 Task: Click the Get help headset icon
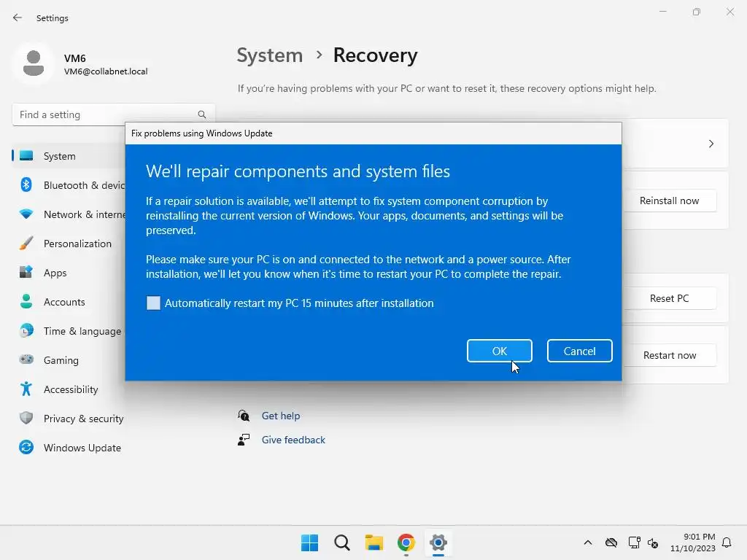pyautogui.click(x=244, y=416)
